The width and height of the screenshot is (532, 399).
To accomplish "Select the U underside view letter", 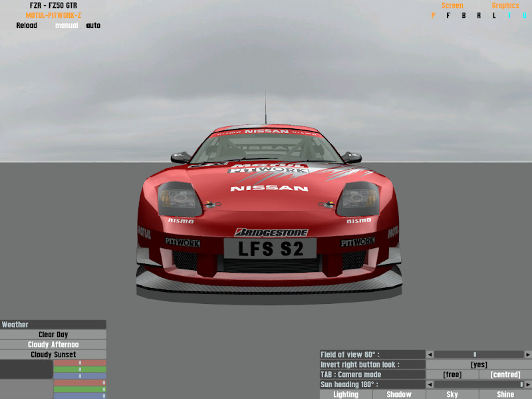I will pyautogui.click(x=525, y=15).
